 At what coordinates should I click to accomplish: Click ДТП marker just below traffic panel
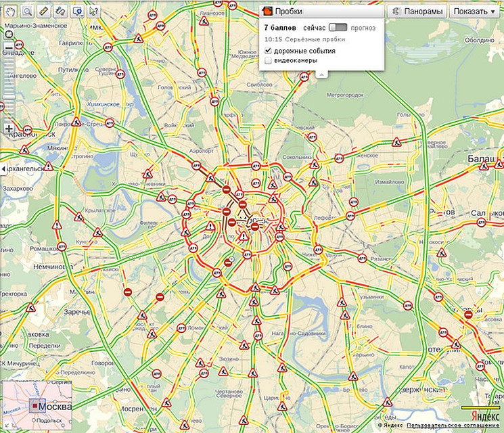coord(304,77)
